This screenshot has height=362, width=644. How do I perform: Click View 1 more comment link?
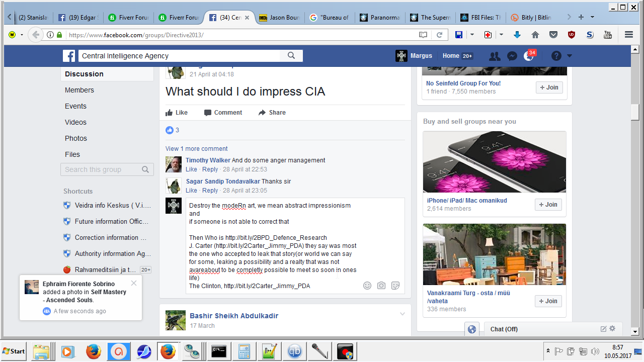[x=196, y=149]
